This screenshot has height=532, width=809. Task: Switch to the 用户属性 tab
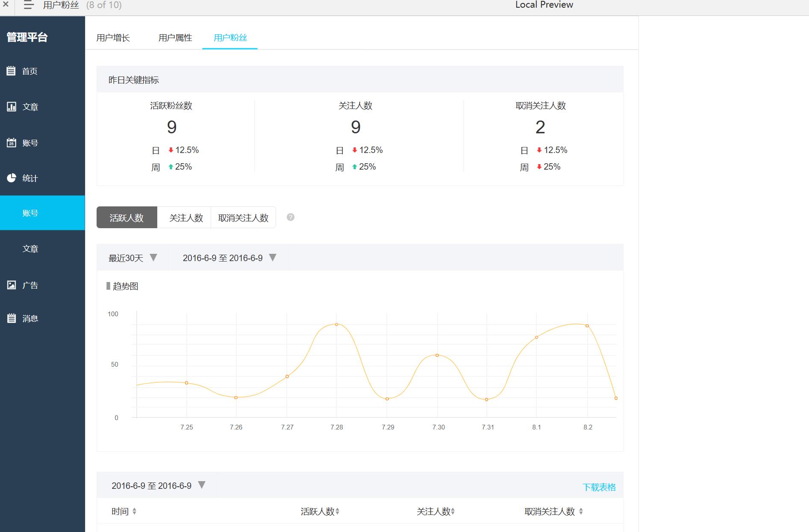[x=175, y=38]
